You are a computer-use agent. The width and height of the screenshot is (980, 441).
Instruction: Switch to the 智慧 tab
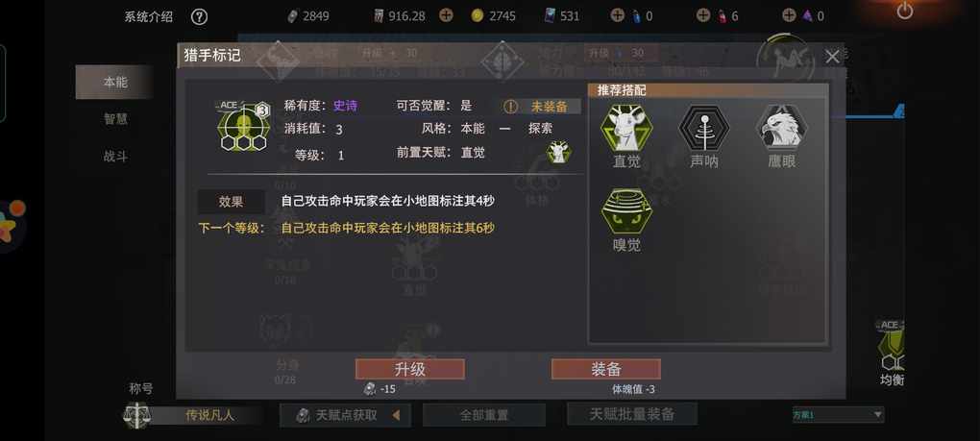(x=115, y=119)
